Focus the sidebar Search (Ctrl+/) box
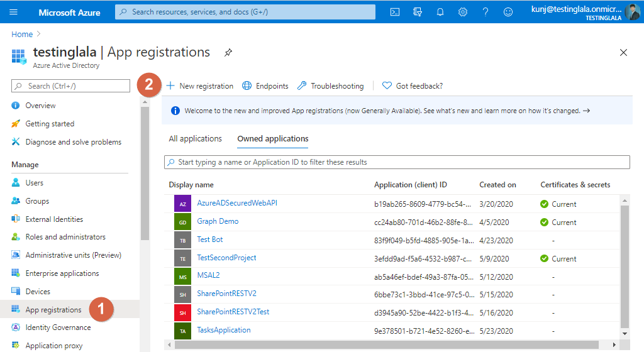This screenshot has width=644, height=352. [x=70, y=85]
